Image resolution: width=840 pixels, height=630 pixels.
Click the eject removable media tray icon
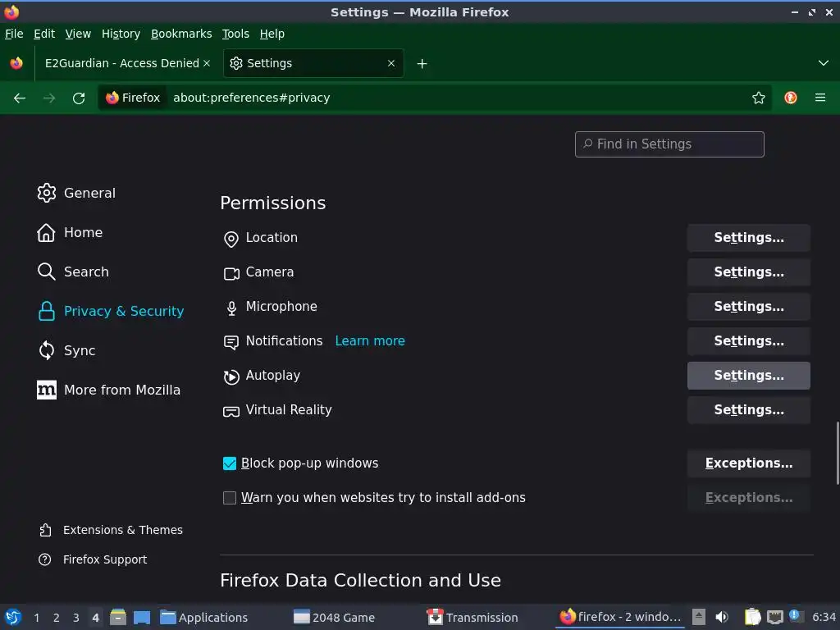point(699,617)
